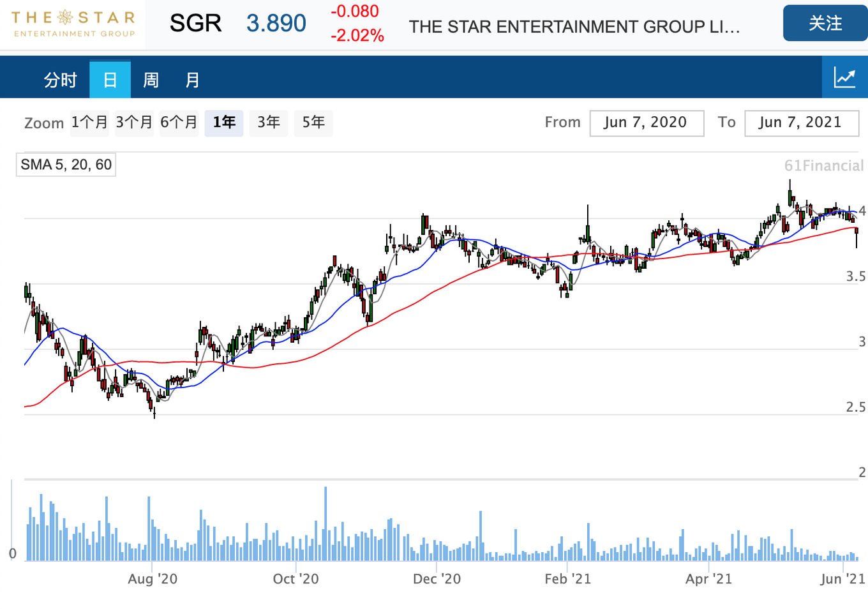Click the Aug '20 axis label

click(x=153, y=579)
